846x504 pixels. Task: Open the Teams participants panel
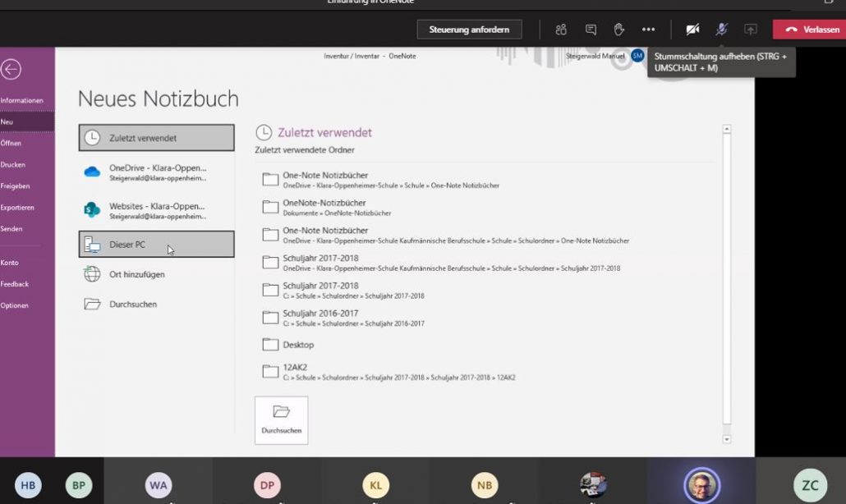point(561,30)
